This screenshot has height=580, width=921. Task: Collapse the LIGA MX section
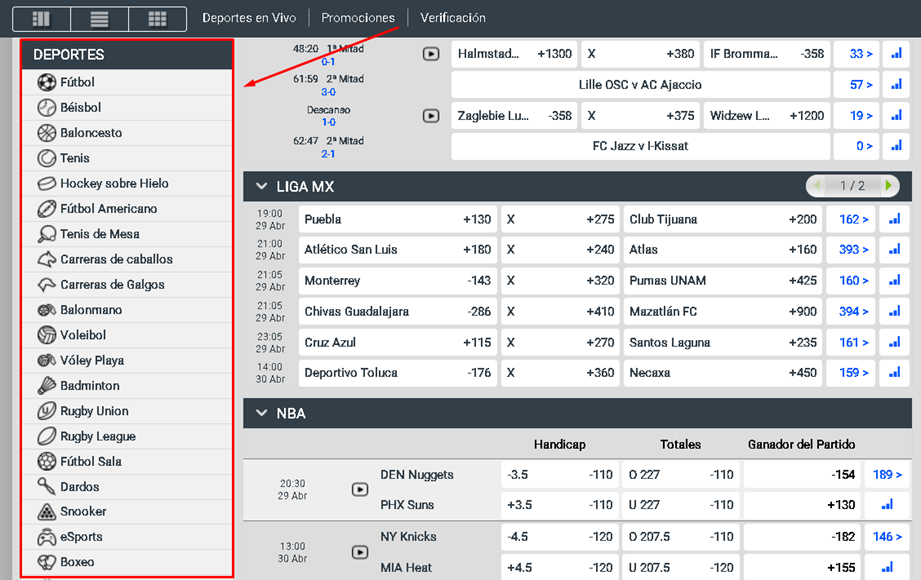point(262,186)
